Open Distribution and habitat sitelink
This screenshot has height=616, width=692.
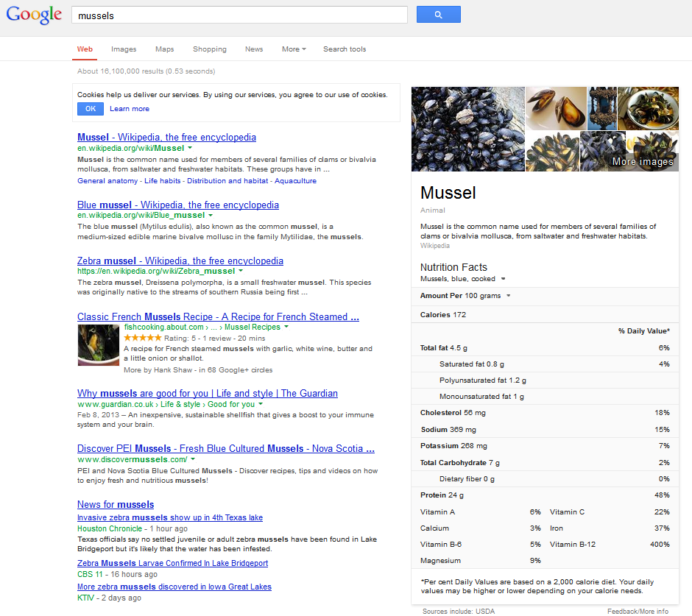pyautogui.click(x=227, y=181)
